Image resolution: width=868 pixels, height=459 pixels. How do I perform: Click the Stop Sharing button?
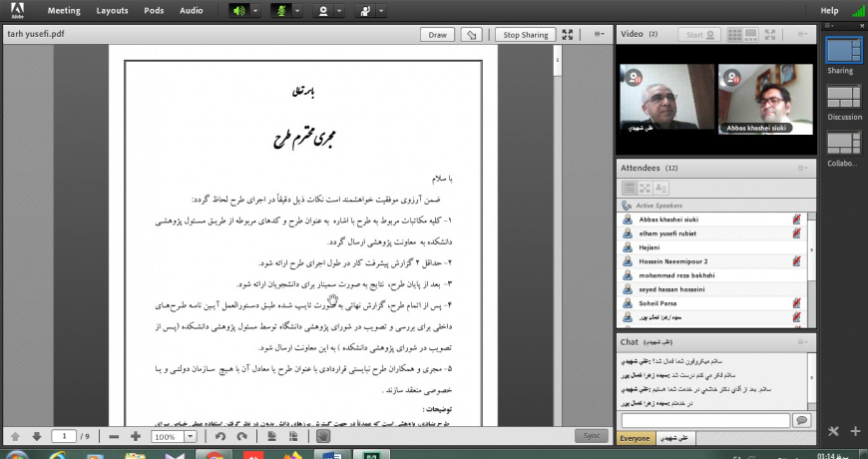[x=526, y=34]
